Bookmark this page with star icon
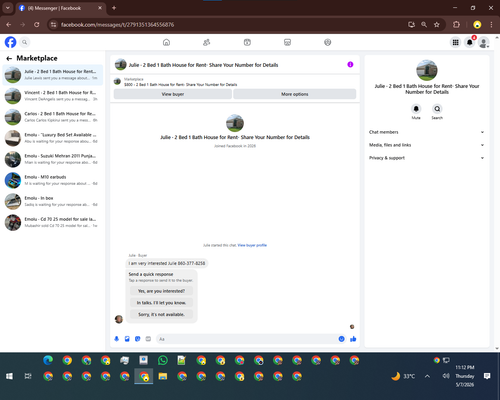The height and width of the screenshot is (400, 500). point(437,25)
